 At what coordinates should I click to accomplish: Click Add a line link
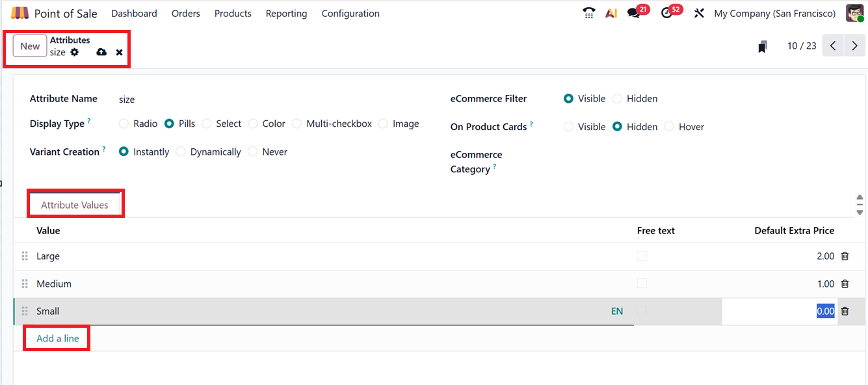coord(57,338)
